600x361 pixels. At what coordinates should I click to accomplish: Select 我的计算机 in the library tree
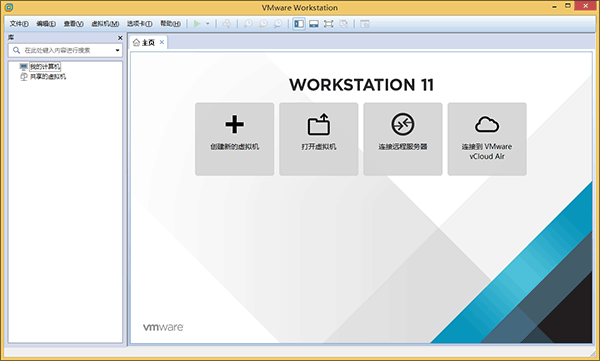point(45,67)
